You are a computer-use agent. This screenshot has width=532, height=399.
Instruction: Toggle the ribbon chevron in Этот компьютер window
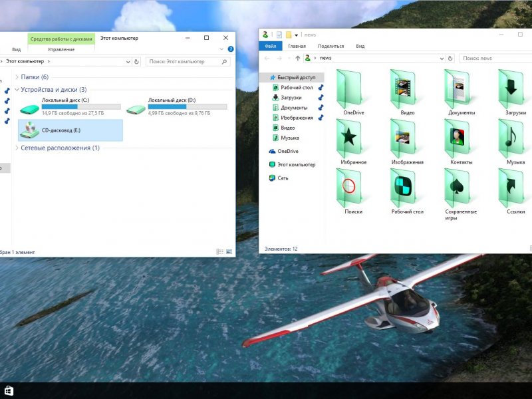[221, 49]
